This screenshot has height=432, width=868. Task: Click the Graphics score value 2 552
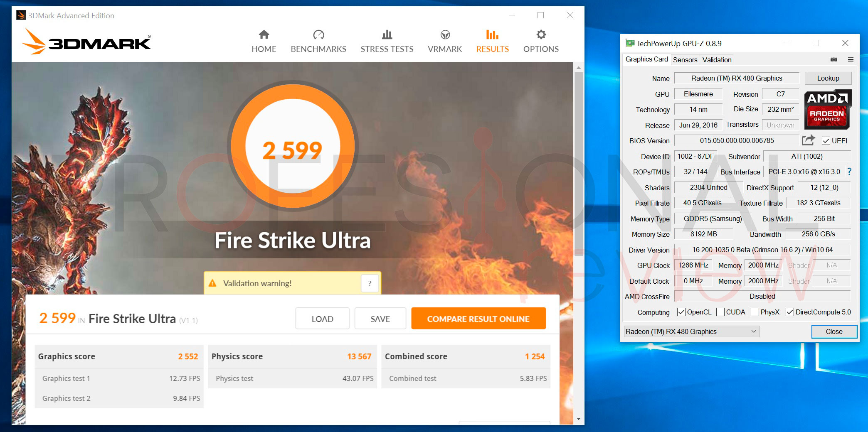[x=188, y=356]
